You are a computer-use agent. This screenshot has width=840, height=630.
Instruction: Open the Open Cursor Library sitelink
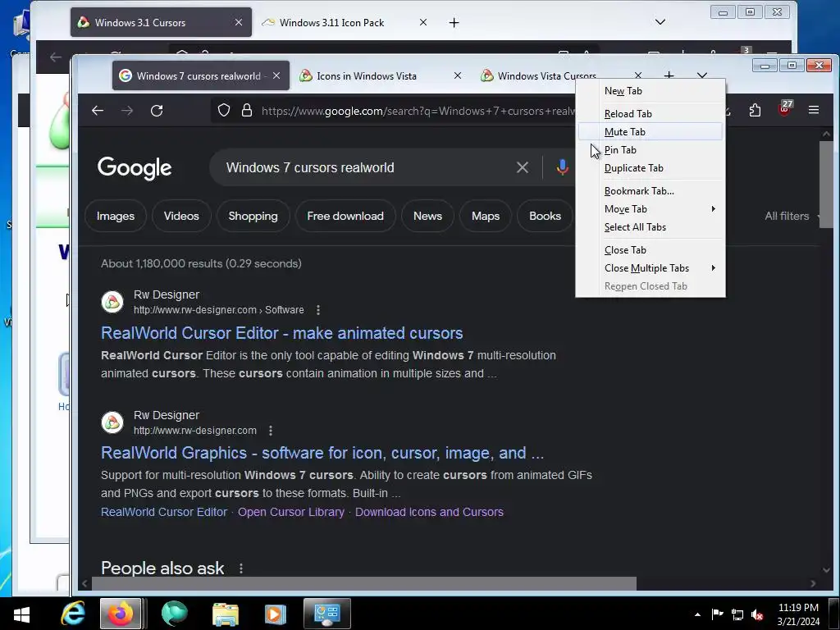[x=291, y=512]
